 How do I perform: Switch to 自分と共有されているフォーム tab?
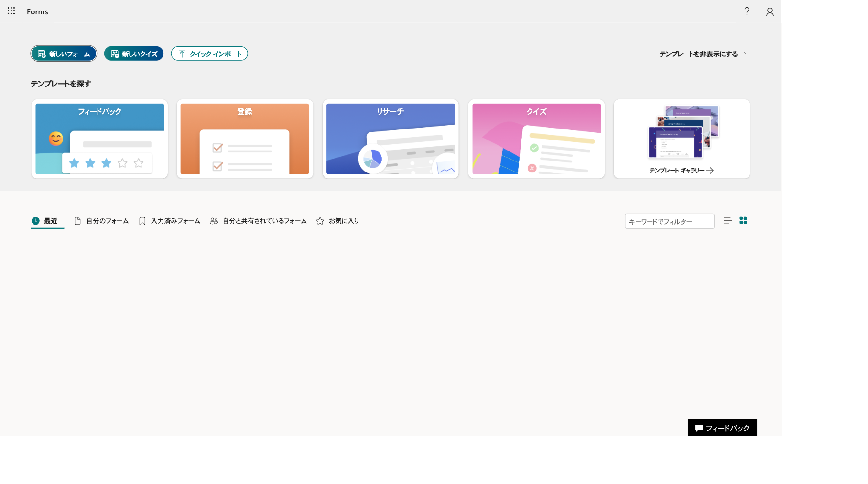(258, 221)
